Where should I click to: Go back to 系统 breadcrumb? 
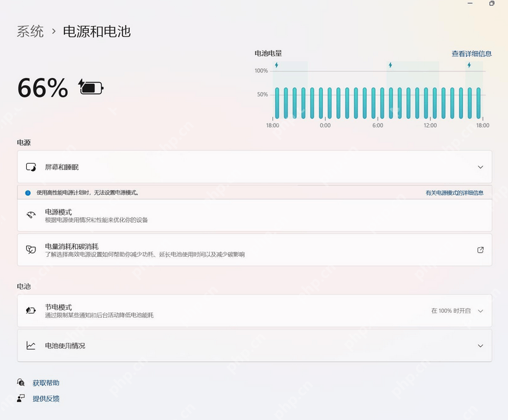pos(30,32)
